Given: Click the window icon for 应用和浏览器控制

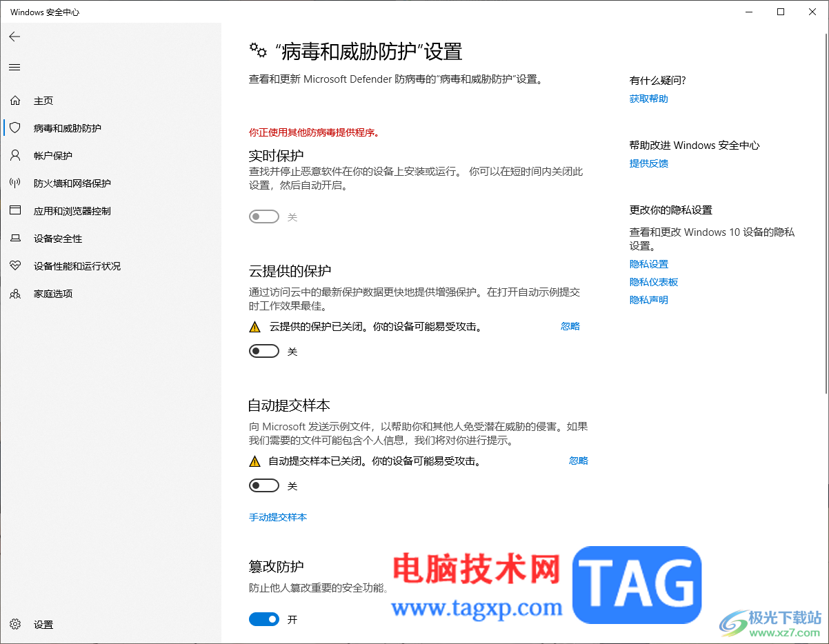Looking at the screenshot, I should [15, 211].
